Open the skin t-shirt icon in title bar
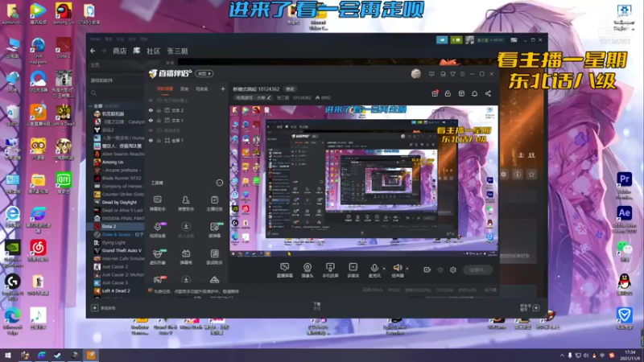644x362 pixels. pos(452,74)
